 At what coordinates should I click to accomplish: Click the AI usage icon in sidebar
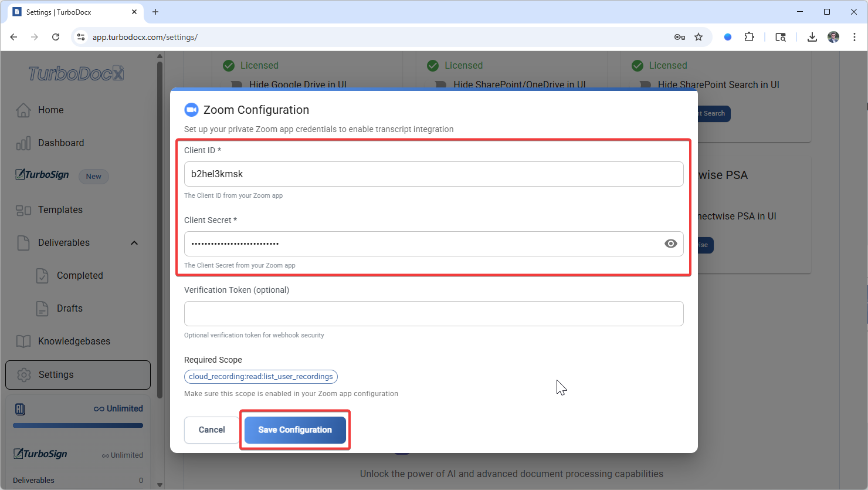click(x=20, y=409)
